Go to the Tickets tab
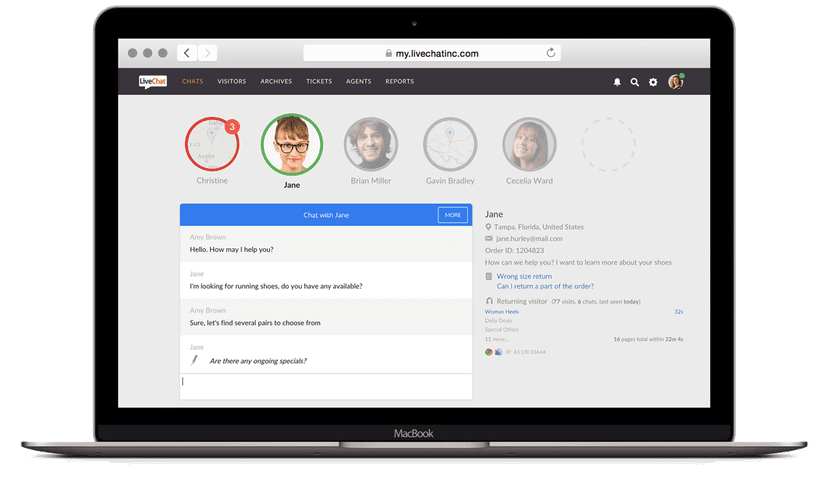828x492 pixels. [x=319, y=82]
